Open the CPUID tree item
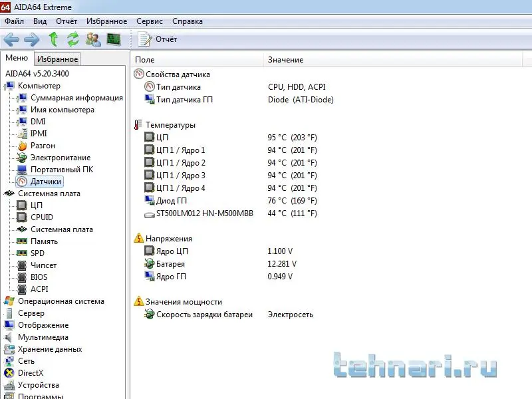 (x=42, y=217)
